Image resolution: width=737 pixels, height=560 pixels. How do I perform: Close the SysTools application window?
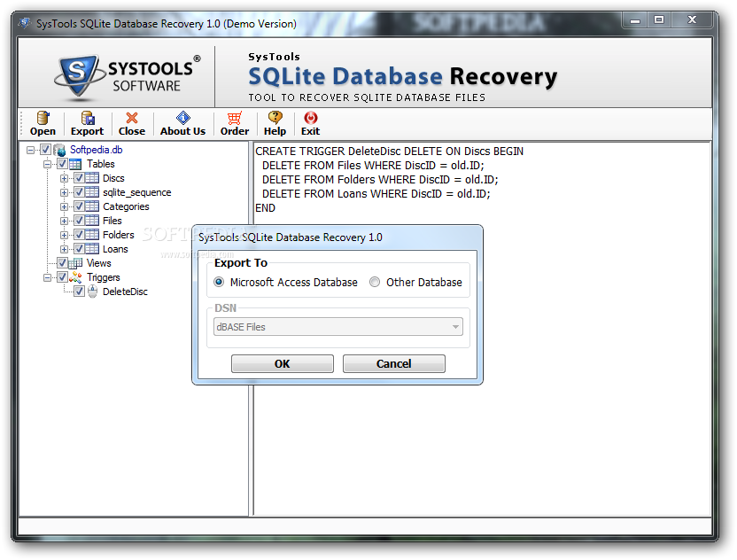(692, 20)
